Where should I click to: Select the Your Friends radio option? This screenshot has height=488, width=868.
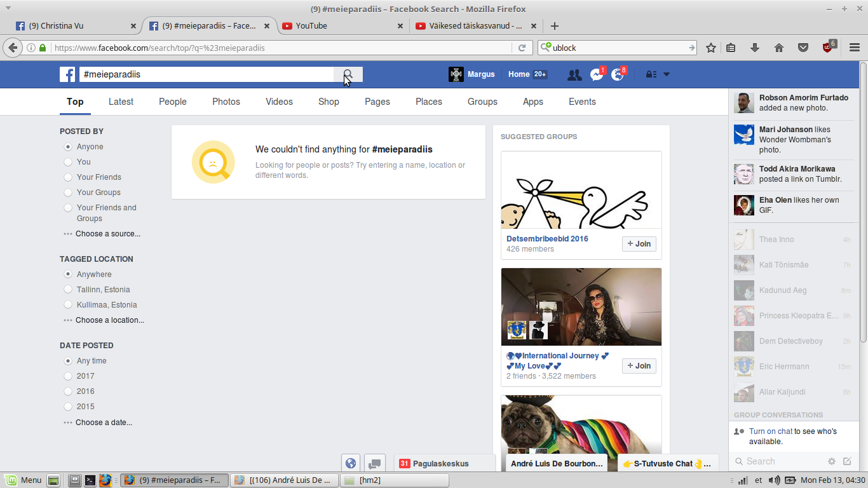(68, 177)
